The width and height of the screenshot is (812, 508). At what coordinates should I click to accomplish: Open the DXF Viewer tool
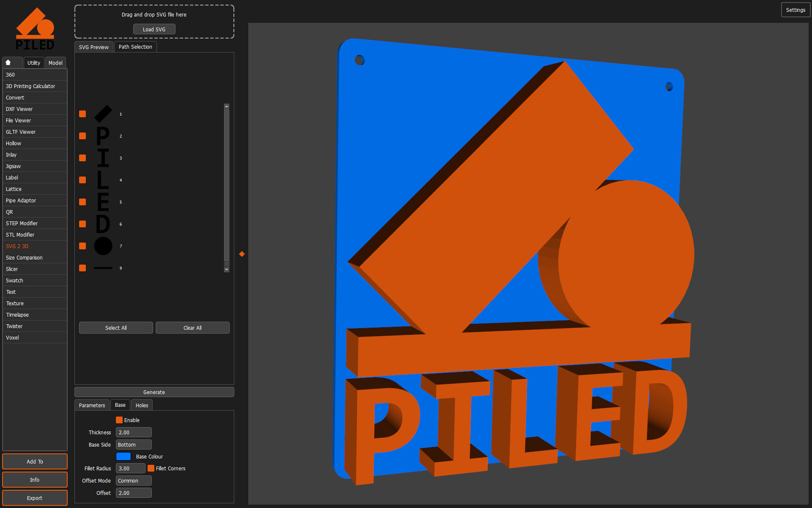tap(35, 109)
